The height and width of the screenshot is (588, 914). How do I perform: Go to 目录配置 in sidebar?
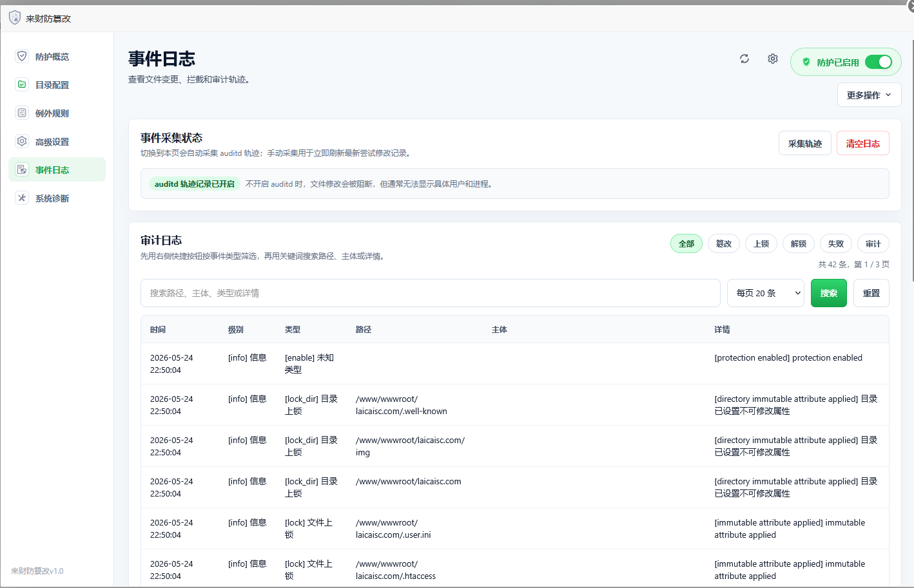[x=57, y=85]
